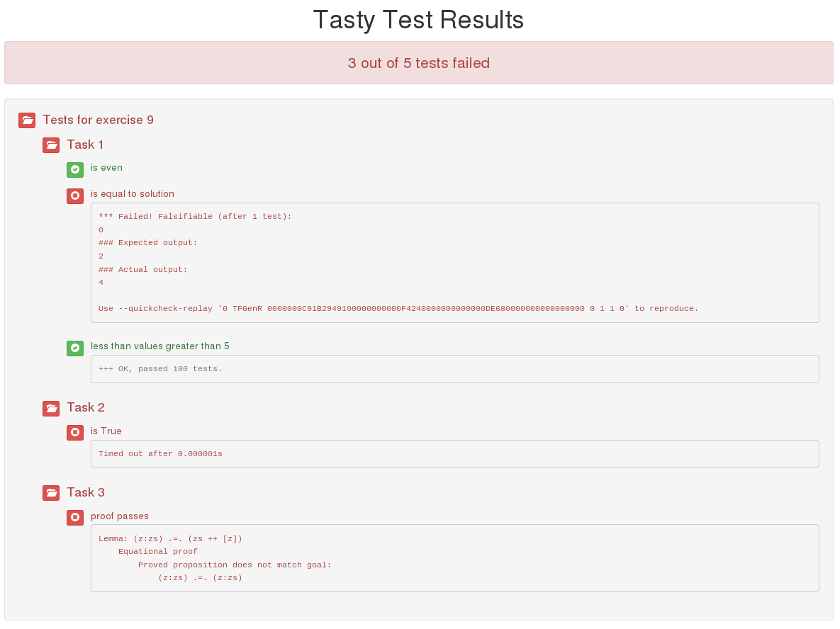Toggle the Tests for exercise 9 group label
This screenshot has height=629, width=840.
(98, 120)
